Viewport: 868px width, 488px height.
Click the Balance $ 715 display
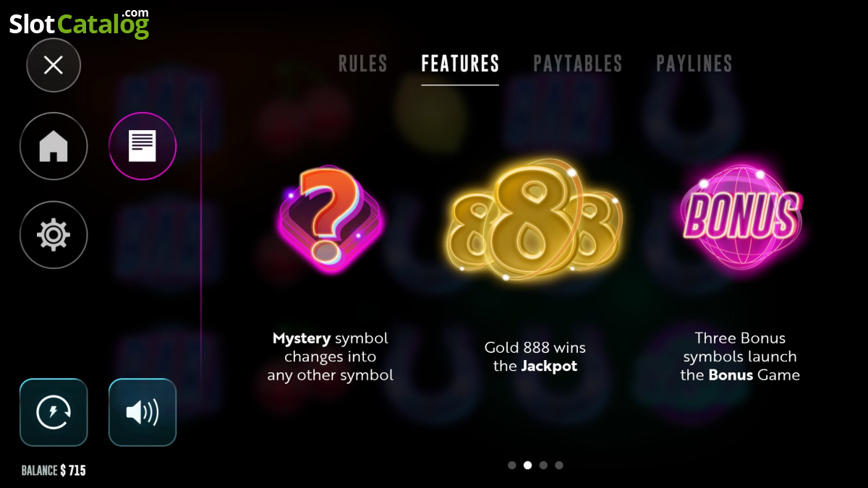54,471
